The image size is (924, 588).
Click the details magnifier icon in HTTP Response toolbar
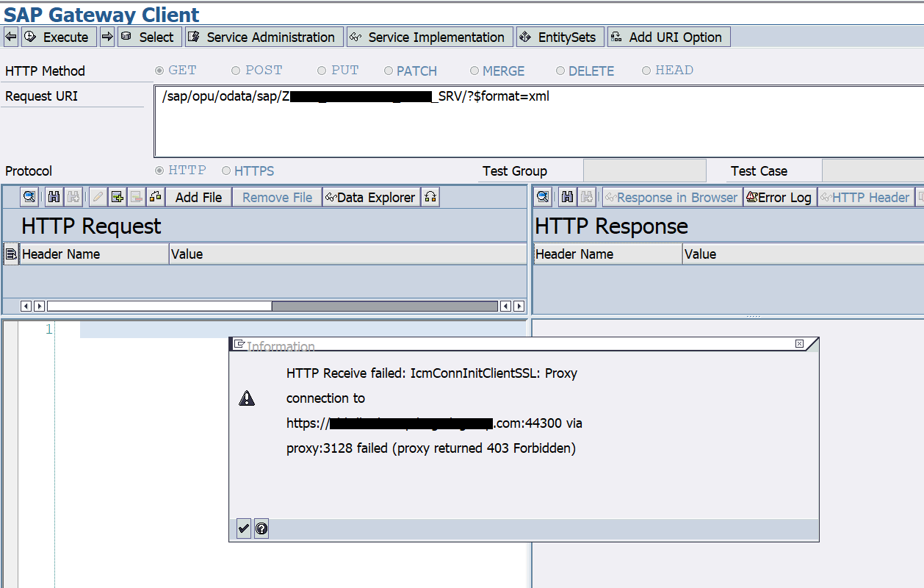[544, 197]
